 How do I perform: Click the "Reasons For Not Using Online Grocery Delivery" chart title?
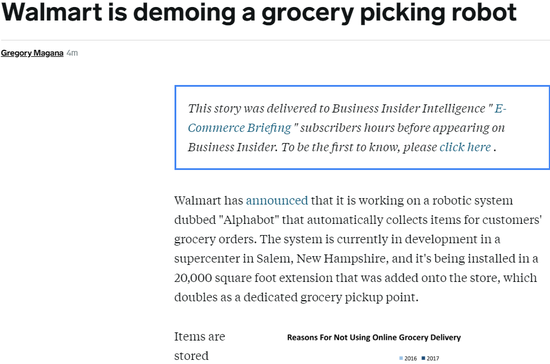click(x=374, y=337)
